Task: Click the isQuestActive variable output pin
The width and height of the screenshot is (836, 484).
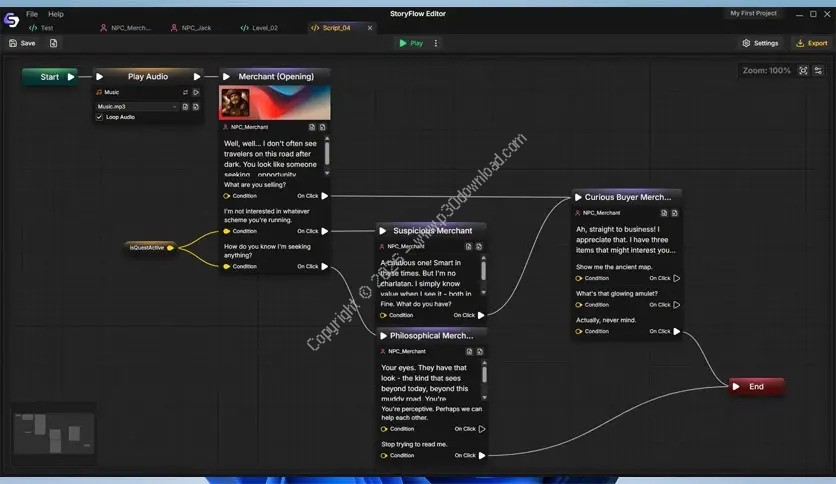Action: (170, 247)
